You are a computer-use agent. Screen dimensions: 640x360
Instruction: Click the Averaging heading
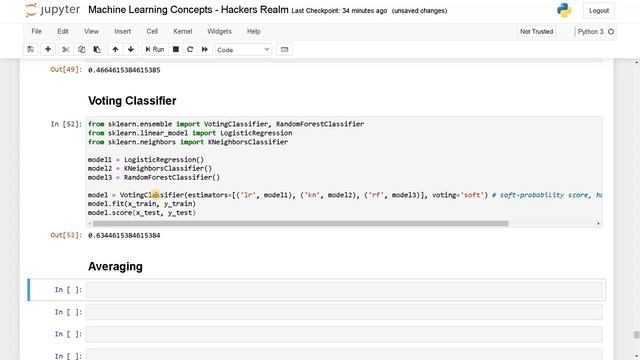coord(116,267)
